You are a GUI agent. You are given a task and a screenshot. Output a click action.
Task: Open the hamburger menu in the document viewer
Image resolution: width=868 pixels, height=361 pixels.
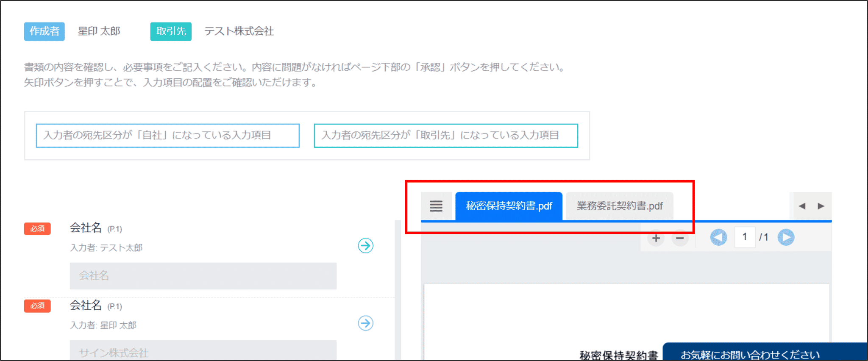pyautogui.click(x=436, y=206)
